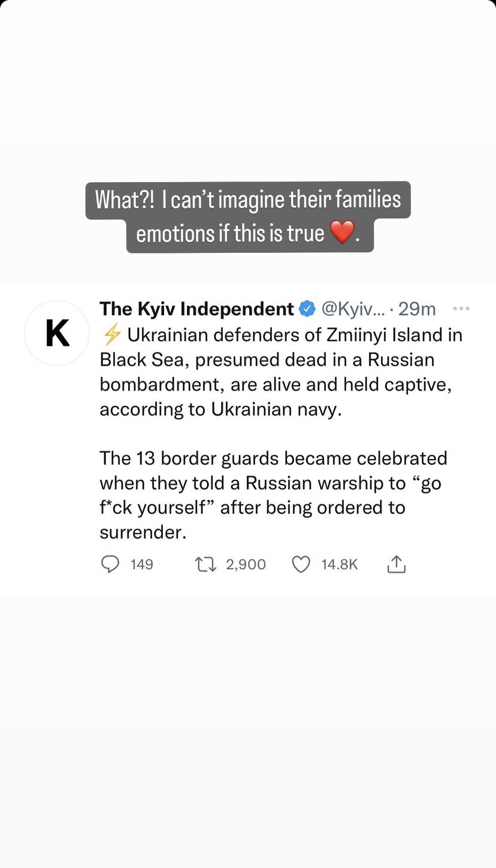Tap the caption line "emotions if this is true"

231,234
